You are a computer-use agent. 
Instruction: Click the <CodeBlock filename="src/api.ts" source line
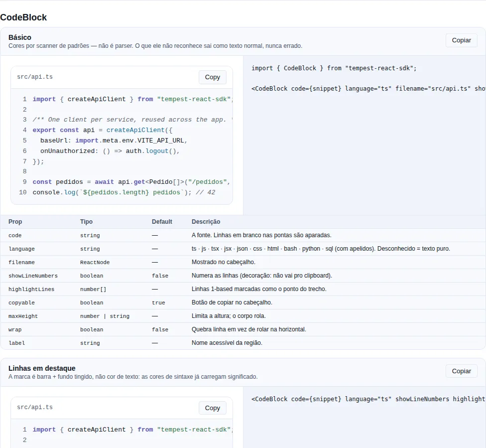point(368,89)
